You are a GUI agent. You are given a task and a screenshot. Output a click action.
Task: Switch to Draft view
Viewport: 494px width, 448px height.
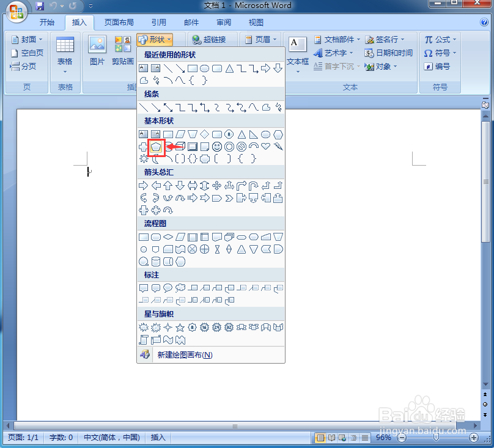[365, 438]
